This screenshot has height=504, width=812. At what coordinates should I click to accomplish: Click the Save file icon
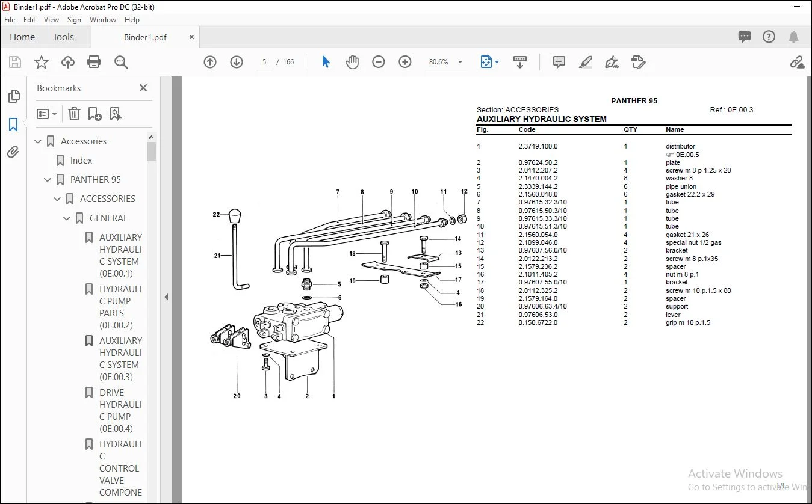pos(15,62)
